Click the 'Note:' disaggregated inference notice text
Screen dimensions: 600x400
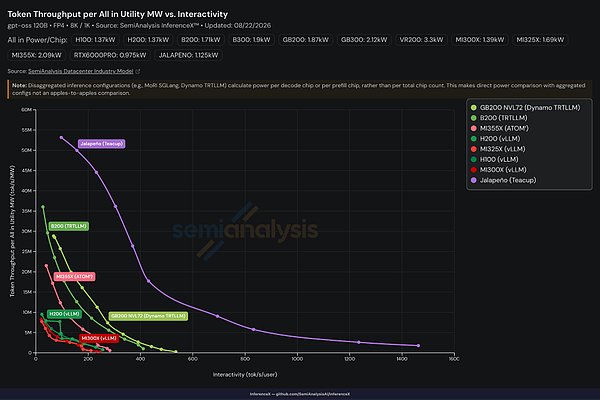(x=298, y=89)
